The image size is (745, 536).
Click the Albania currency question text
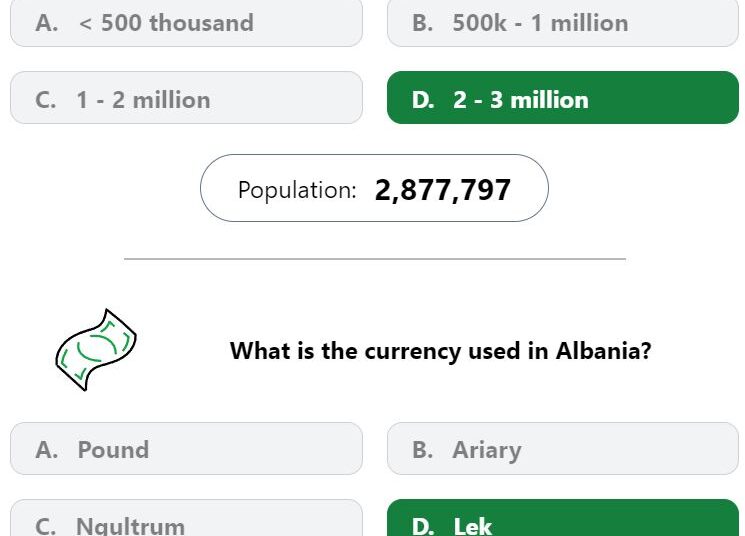tap(440, 351)
